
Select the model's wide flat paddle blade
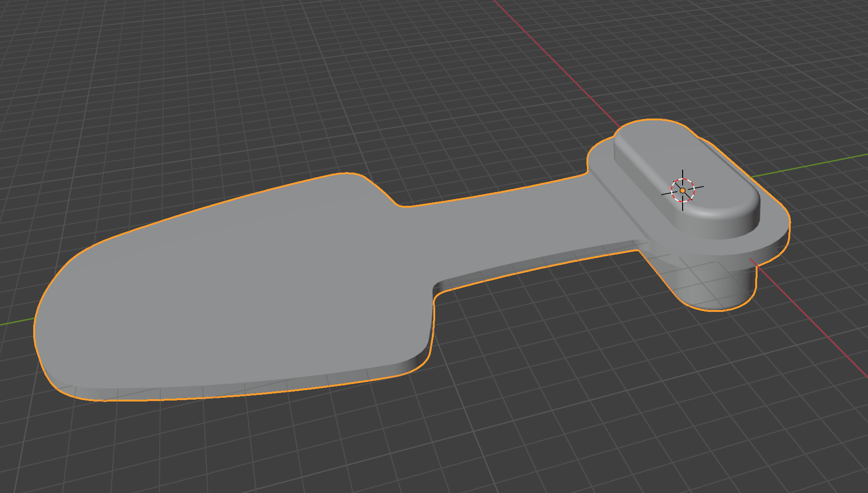[237, 289]
